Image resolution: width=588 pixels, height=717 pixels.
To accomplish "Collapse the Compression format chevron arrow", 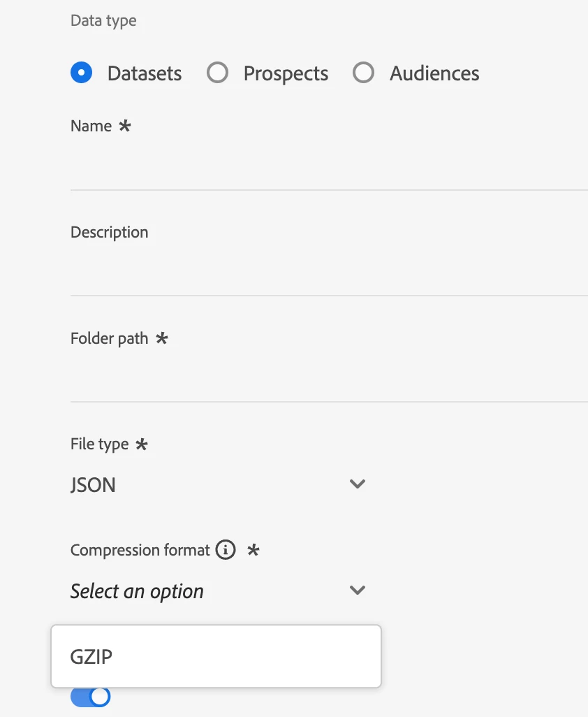I will (x=358, y=591).
